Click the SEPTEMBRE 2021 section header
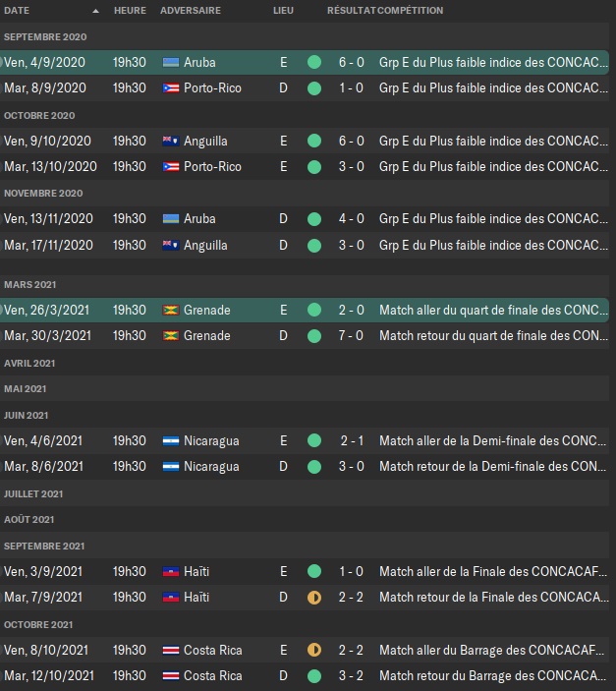The height and width of the screenshot is (691, 616). pyautogui.click(x=44, y=546)
